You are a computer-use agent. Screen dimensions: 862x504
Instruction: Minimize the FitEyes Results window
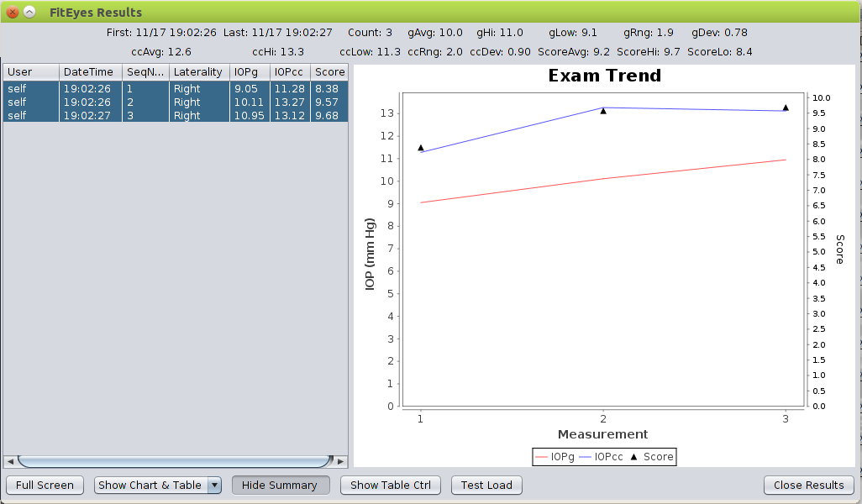(x=29, y=12)
